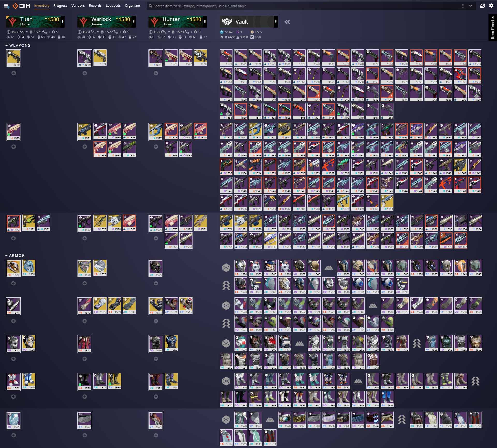The width and height of the screenshot is (497, 448).
Task: Expand search bar dropdown chevron
Action: [x=471, y=6]
